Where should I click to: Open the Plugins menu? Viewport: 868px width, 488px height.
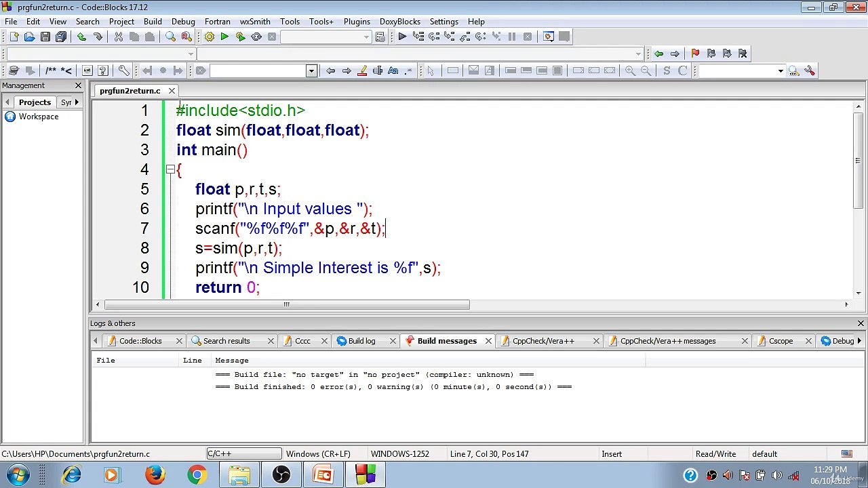[x=357, y=21]
